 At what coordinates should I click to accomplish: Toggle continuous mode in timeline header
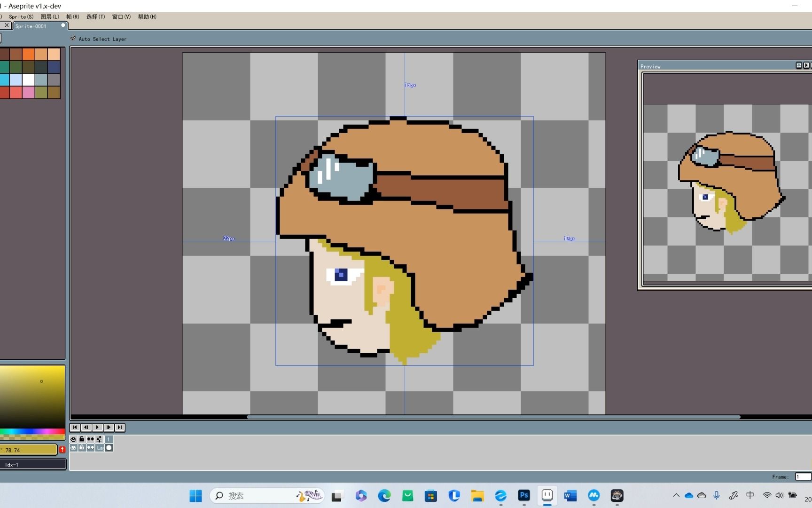(x=90, y=439)
